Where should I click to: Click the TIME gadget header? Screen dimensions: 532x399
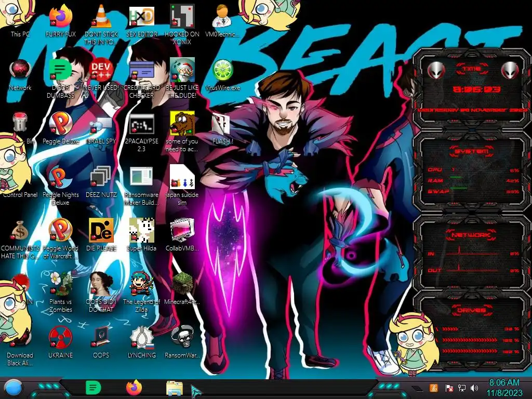pyautogui.click(x=472, y=69)
